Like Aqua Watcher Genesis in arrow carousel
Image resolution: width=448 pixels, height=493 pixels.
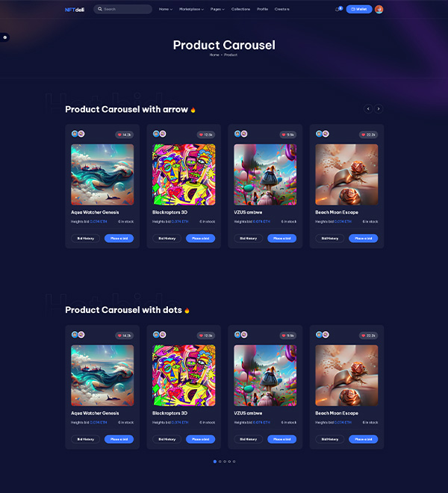click(x=125, y=134)
